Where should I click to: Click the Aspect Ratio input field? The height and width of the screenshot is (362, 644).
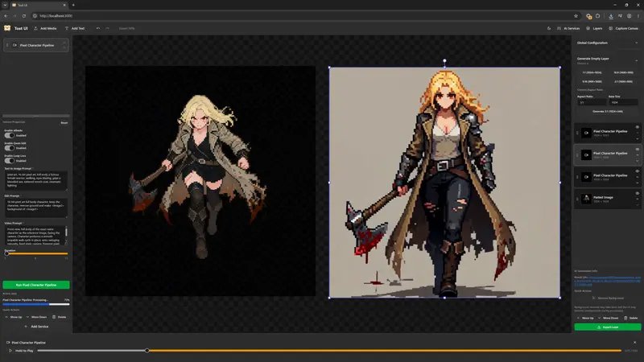(592, 102)
